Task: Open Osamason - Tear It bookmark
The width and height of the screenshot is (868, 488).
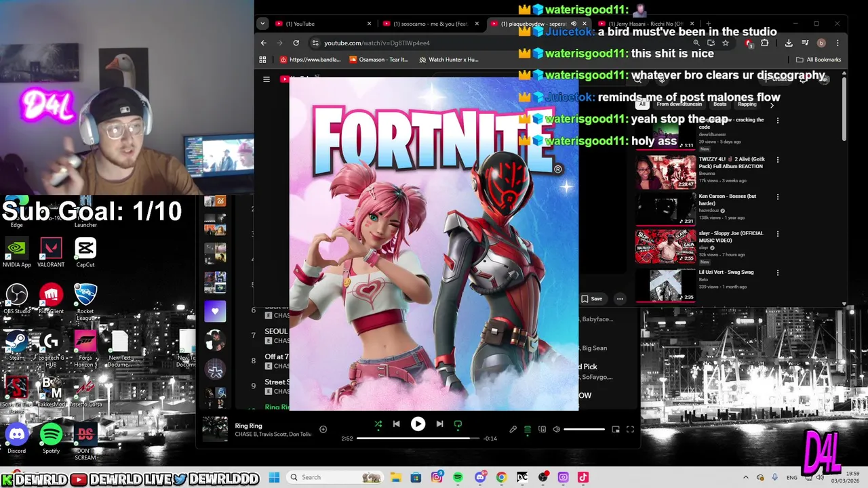Action: tap(379, 60)
